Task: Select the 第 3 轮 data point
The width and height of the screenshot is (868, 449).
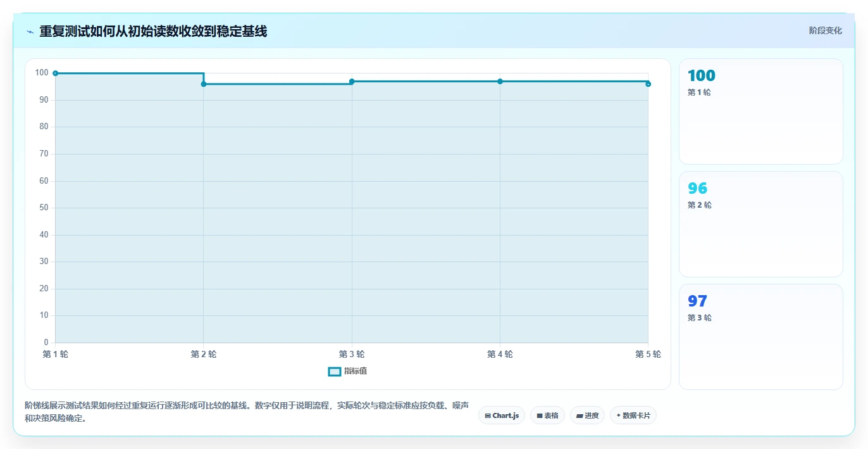Action: pos(352,82)
